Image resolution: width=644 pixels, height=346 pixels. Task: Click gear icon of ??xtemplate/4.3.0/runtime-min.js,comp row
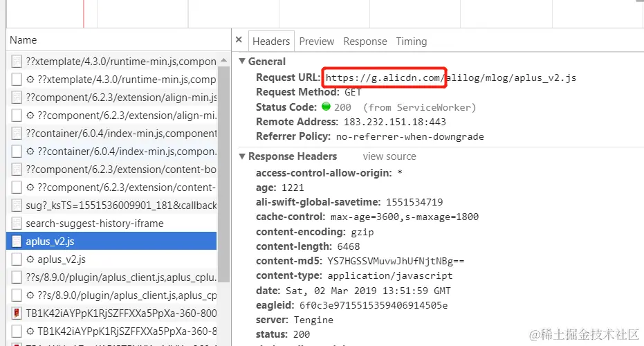coord(30,80)
